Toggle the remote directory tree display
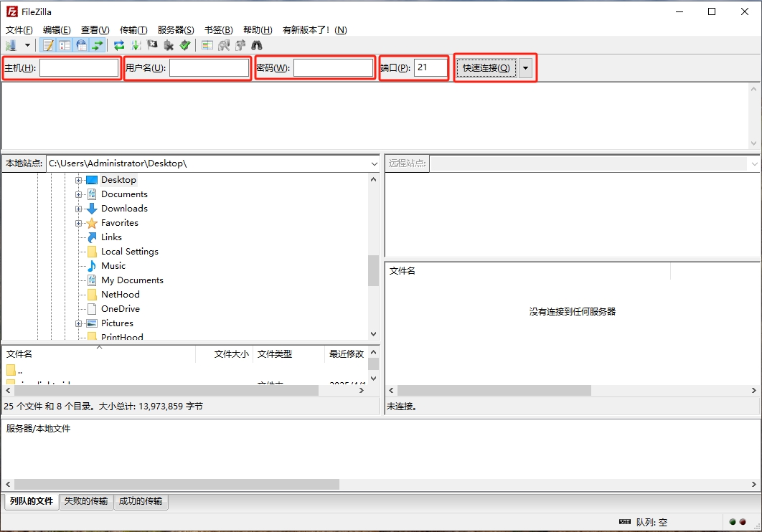762x532 pixels. click(x=82, y=46)
